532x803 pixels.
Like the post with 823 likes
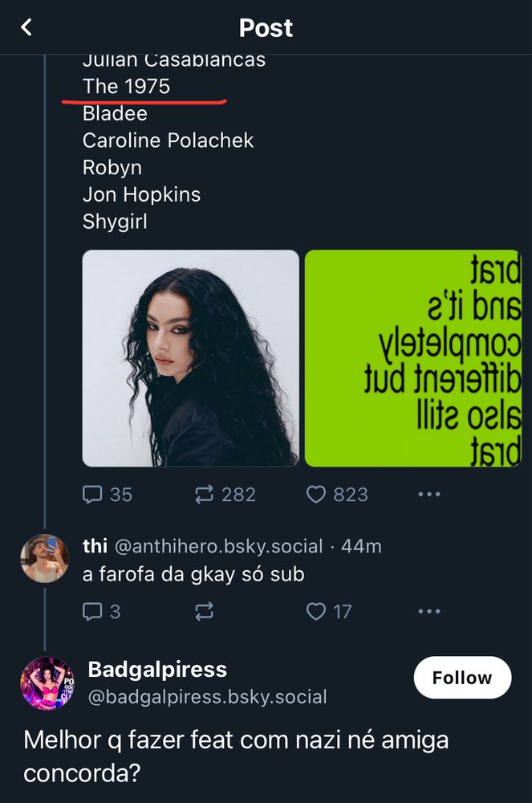[337, 495]
